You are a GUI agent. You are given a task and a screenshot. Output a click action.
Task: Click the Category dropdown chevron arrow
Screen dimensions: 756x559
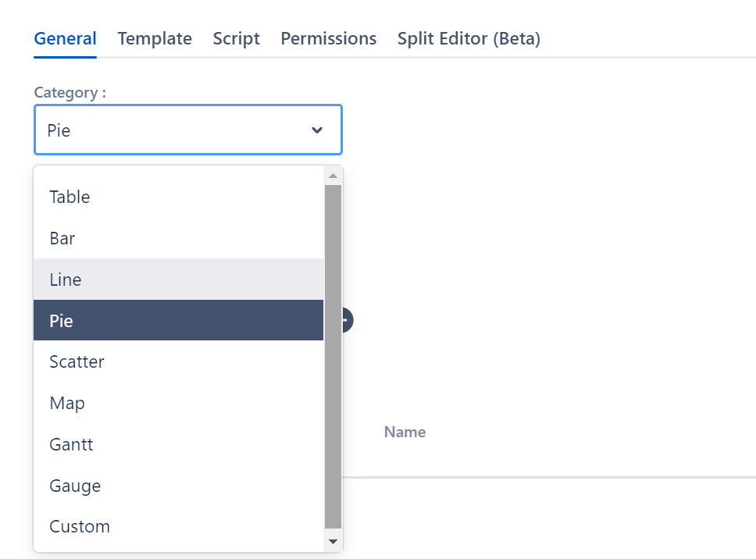(x=317, y=130)
